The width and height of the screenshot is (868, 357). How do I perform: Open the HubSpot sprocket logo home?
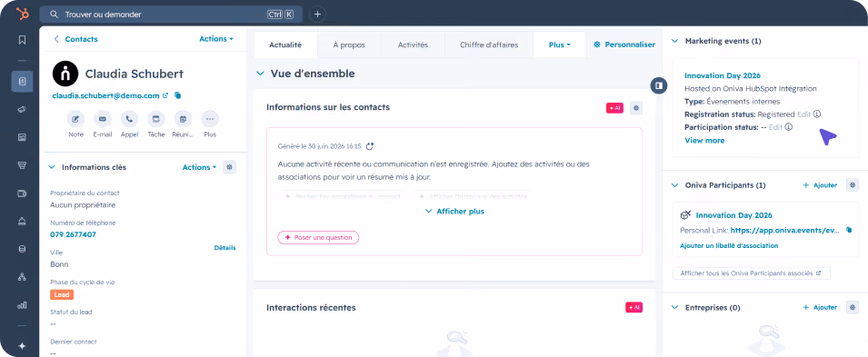[22, 14]
